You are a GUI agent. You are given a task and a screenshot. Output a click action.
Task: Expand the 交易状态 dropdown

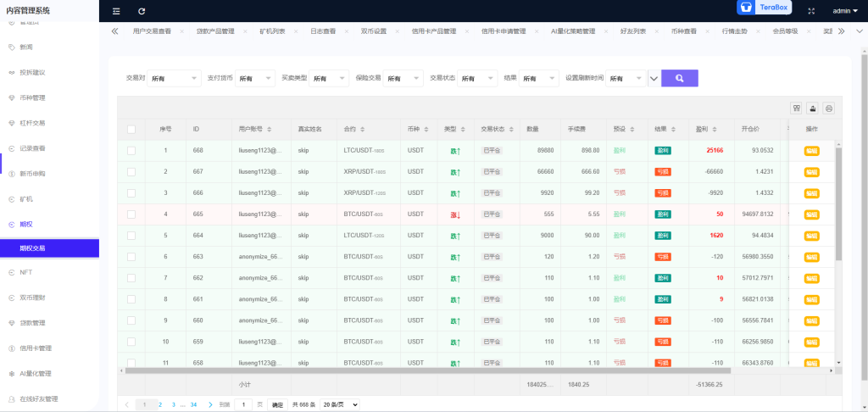[477, 78]
